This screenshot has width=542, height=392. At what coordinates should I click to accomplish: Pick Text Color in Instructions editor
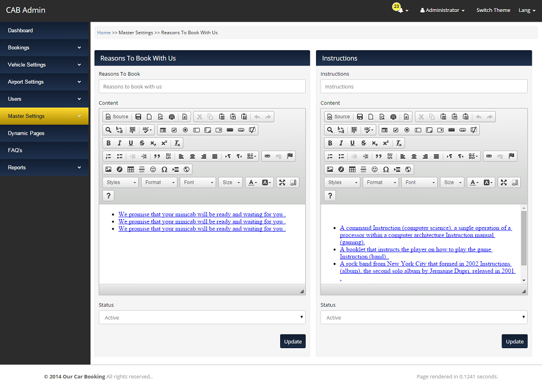click(x=474, y=183)
